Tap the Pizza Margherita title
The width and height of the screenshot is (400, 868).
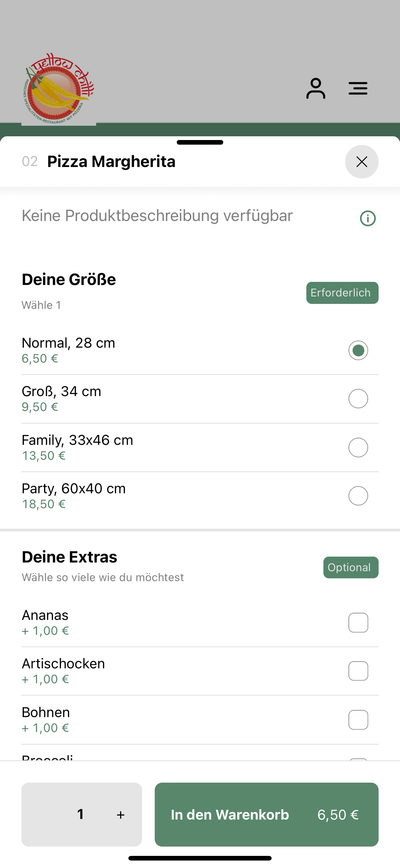pos(111,162)
